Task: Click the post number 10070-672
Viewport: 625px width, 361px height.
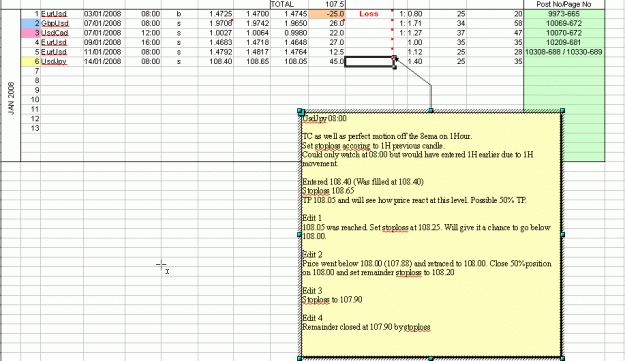Action: pyautogui.click(x=564, y=33)
